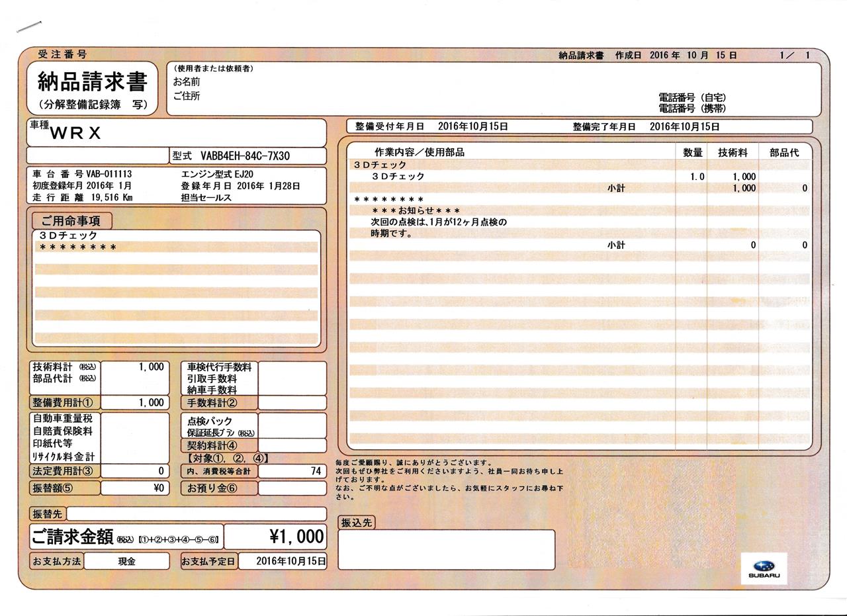Select the "ご請求金額" heading
Screen dimensions: 847x616
[x=71, y=537]
